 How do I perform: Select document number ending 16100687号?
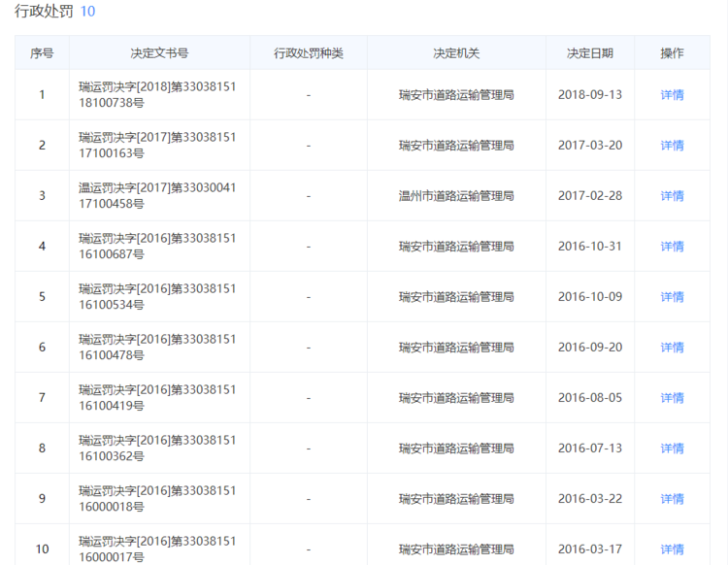pos(157,246)
